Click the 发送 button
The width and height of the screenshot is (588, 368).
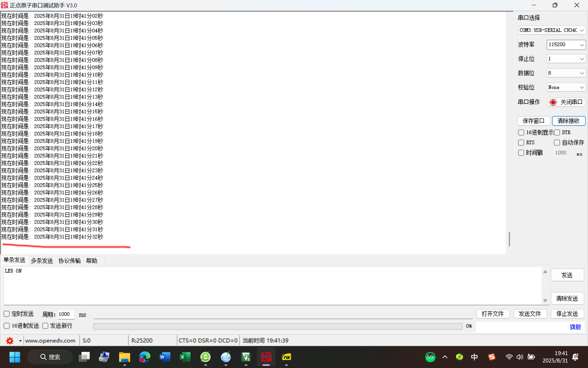pyautogui.click(x=567, y=275)
